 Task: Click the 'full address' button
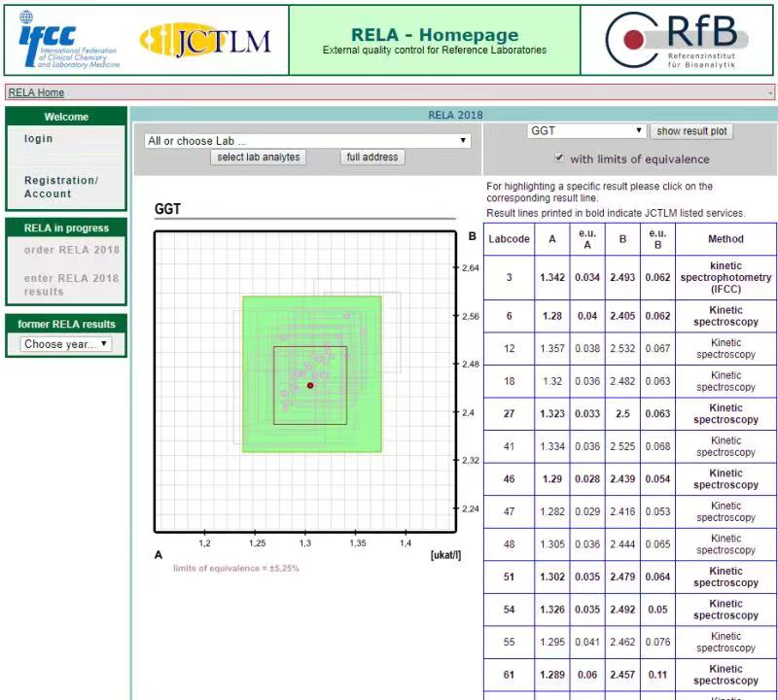coord(372,157)
